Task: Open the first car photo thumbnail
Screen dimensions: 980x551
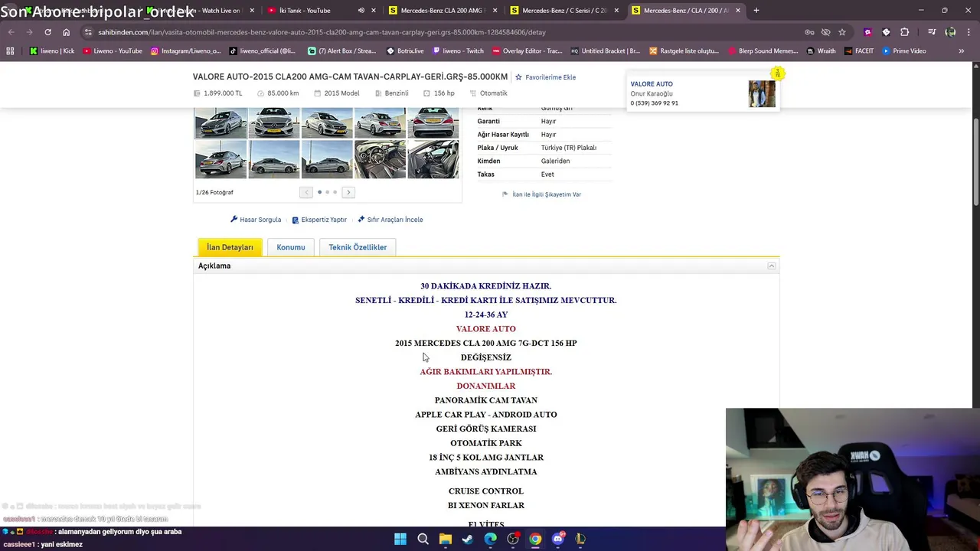Action: pyautogui.click(x=220, y=122)
